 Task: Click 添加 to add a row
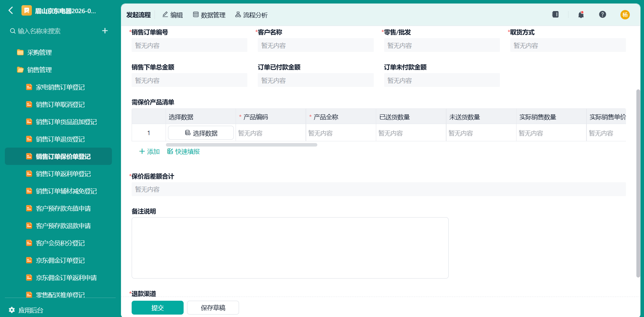pyautogui.click(x=149, y=151)
